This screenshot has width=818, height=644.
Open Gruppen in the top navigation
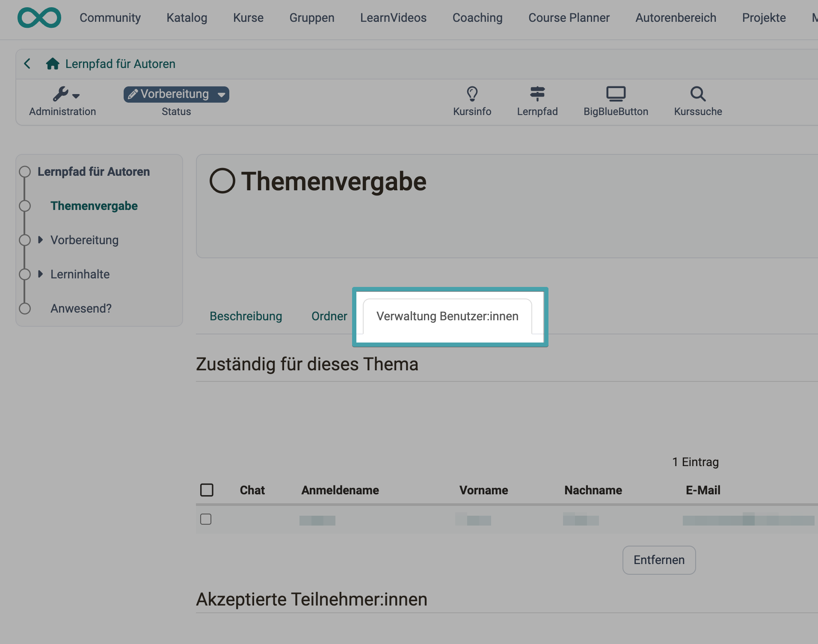312,18
